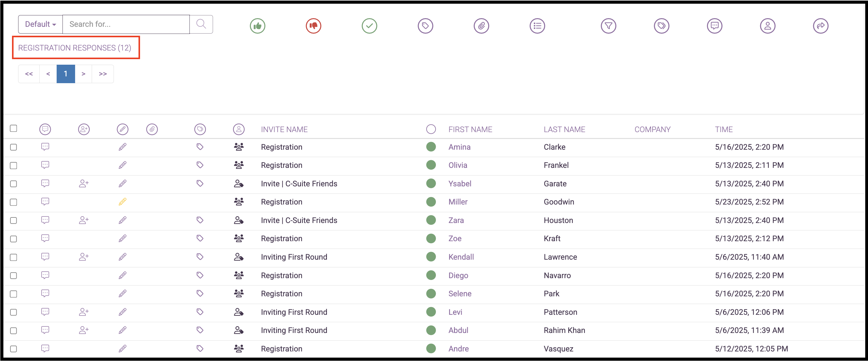
Task: Click the green status dot for Abdul
Action: click(431, 330)
